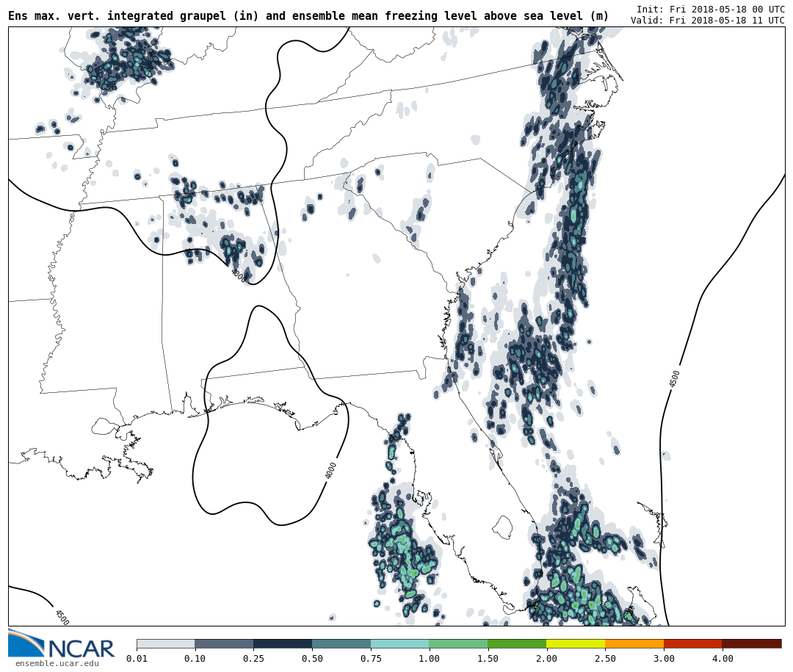The height and width of the screenshot is (672, 793).
Task: Select the yellow 2.00–2.50 colorbar segment
Action: point(575,643)
